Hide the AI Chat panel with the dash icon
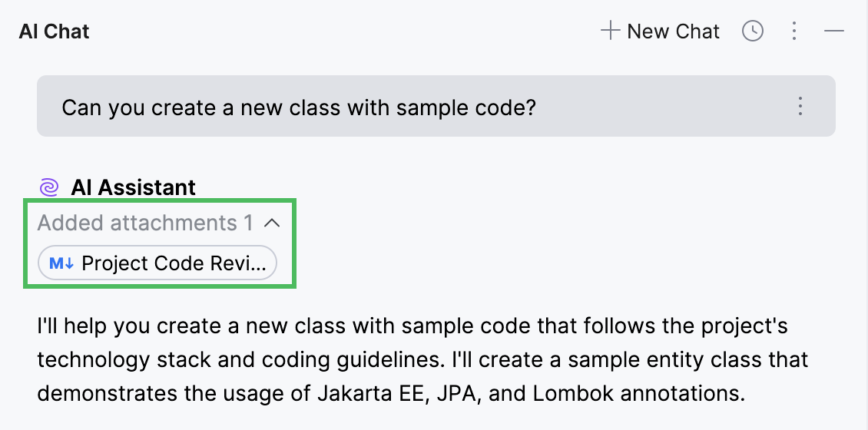This screenshot has width=868, height=430. tap(834, 31)
